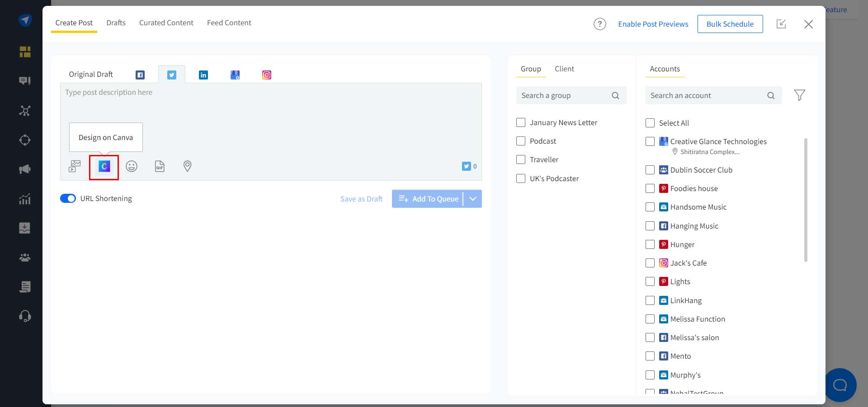Select the Group tab
This screenshot has height=407, width=868.
coord(531,69)
